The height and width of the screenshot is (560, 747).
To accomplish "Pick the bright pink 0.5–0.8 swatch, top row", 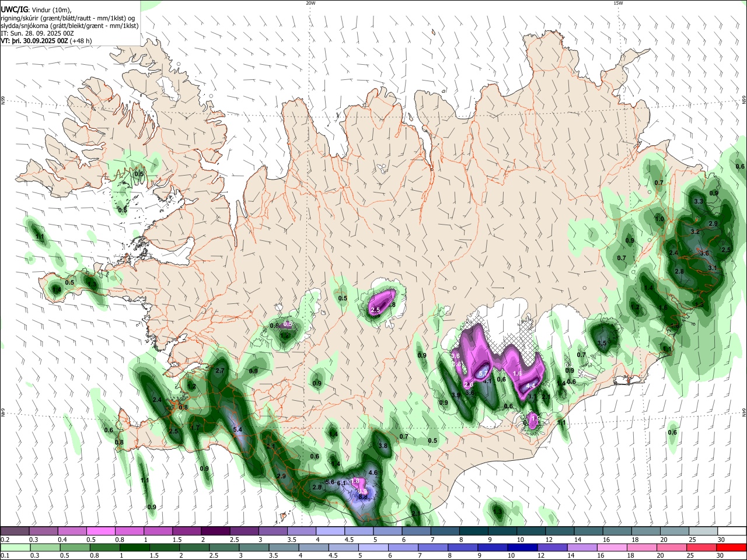I will pyautogui.click(x=101, y=531).
